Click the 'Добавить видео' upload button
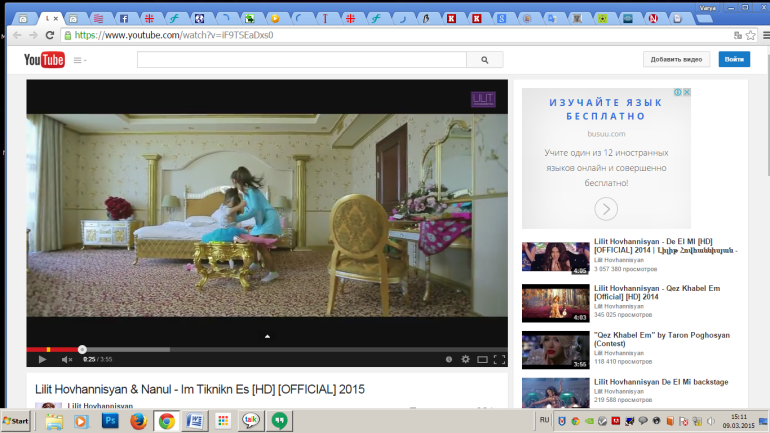Image resolution: width=770 pixels, height=433 pixels. coord(676,59)
